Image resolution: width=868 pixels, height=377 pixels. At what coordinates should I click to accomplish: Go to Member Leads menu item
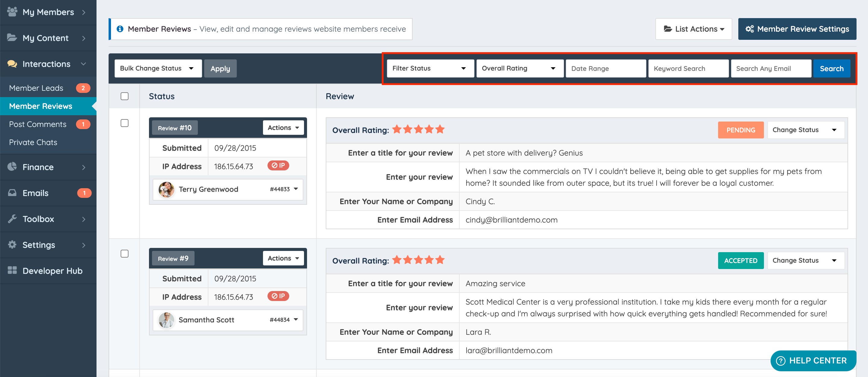pyautogui.click(x=36, y=88)
